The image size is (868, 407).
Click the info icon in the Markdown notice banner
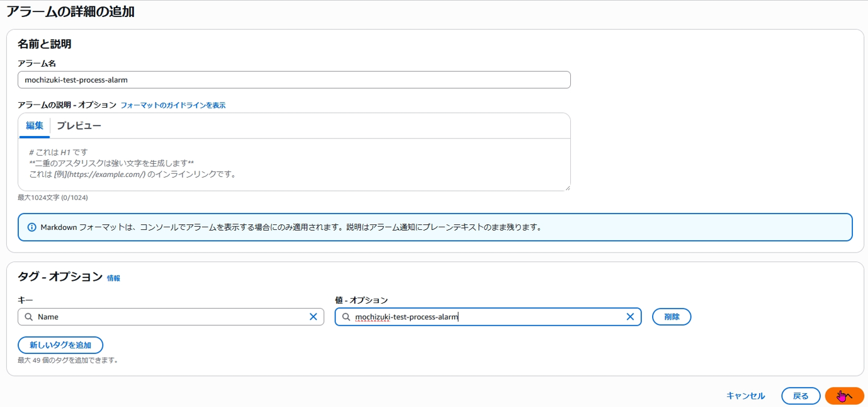click(33, 227)
